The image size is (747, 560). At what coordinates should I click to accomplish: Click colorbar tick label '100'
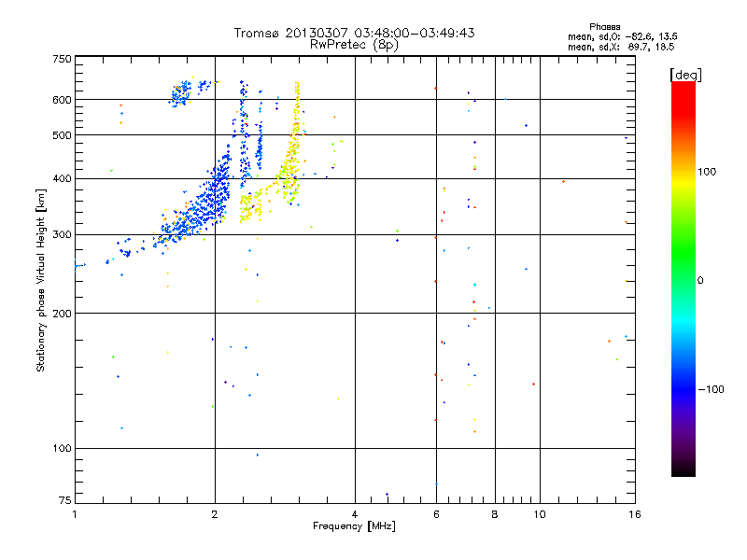pos(707,172)
